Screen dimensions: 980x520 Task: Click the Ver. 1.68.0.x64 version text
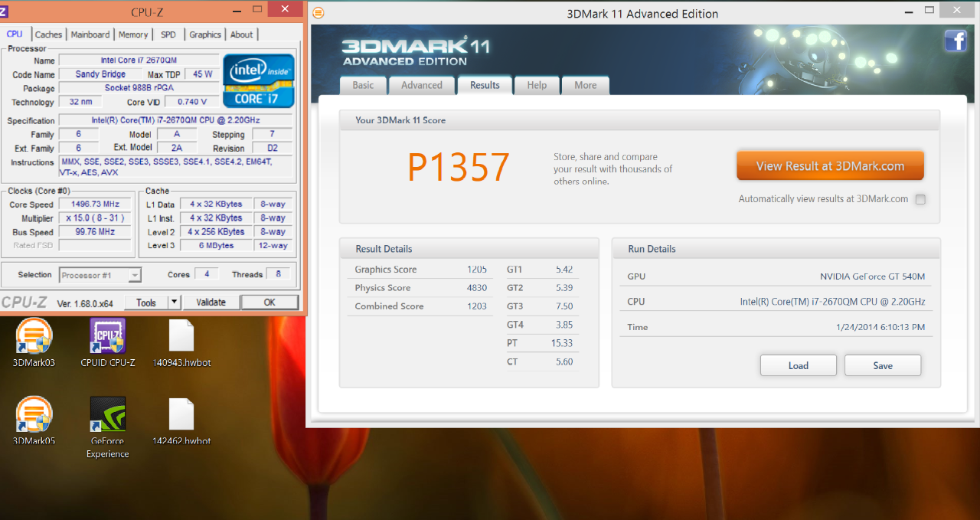85,303
